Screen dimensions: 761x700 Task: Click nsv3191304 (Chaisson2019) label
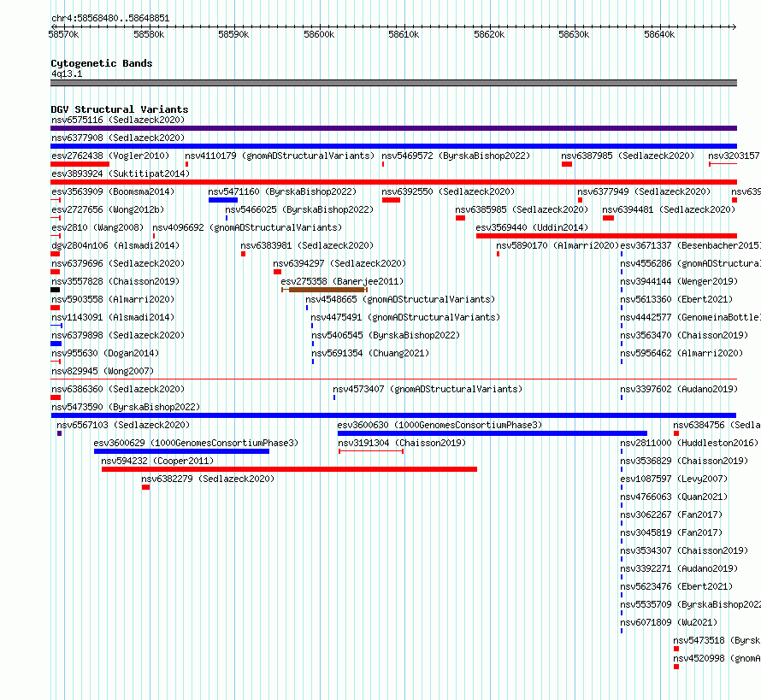[402, 443]
